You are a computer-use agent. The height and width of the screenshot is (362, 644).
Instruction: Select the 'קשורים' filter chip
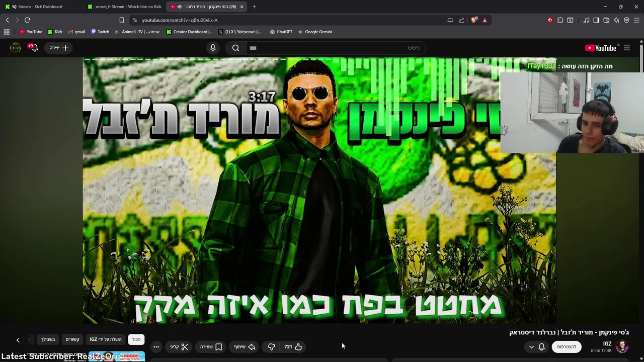coord(72,339)
